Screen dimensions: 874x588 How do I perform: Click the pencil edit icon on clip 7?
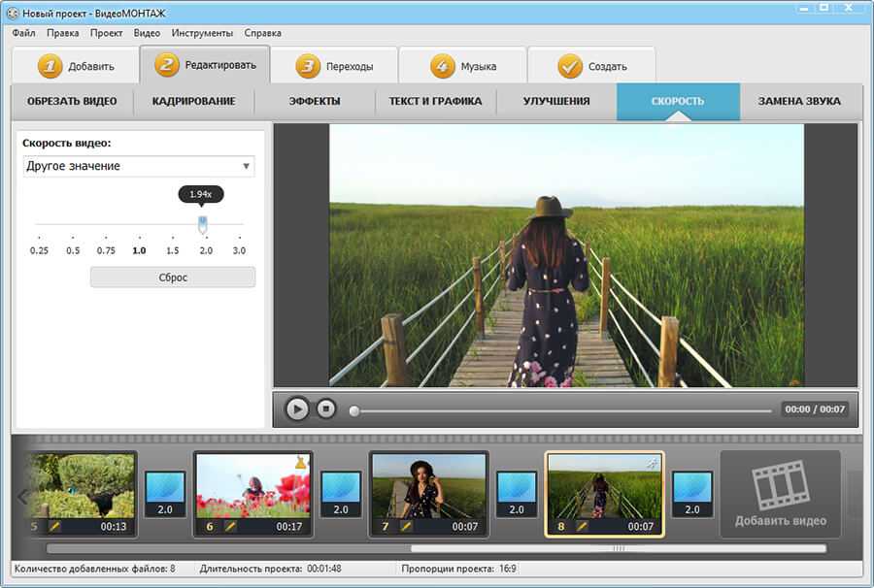click(x=406, y=526)
